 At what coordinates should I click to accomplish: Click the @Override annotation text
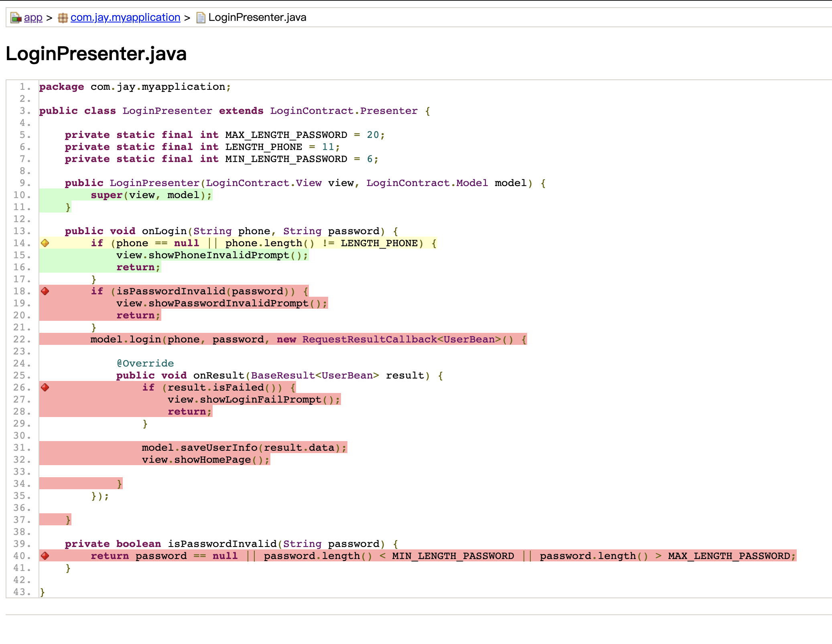point(145,364)
